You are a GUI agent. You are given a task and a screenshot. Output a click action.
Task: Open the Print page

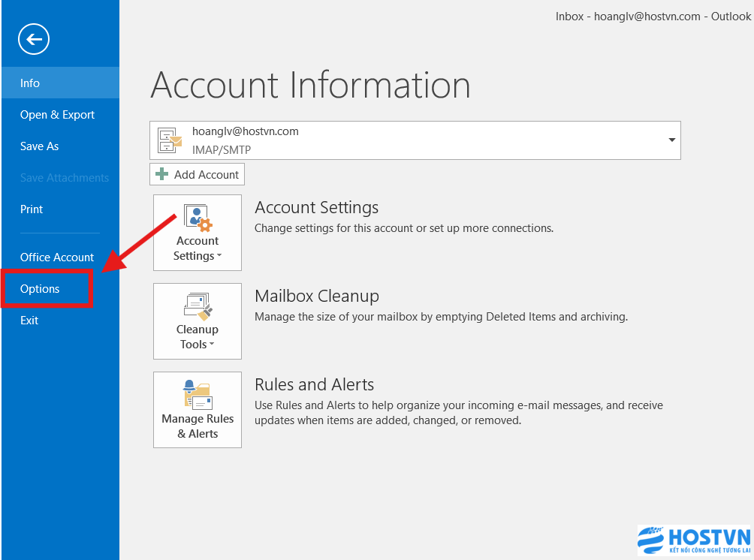point(32,209)
